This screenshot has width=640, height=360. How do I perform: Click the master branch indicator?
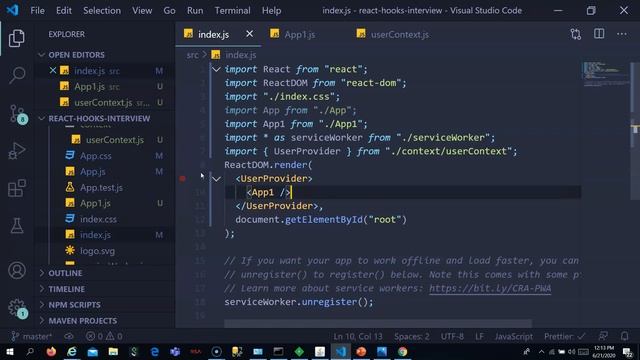coord(31,336)
